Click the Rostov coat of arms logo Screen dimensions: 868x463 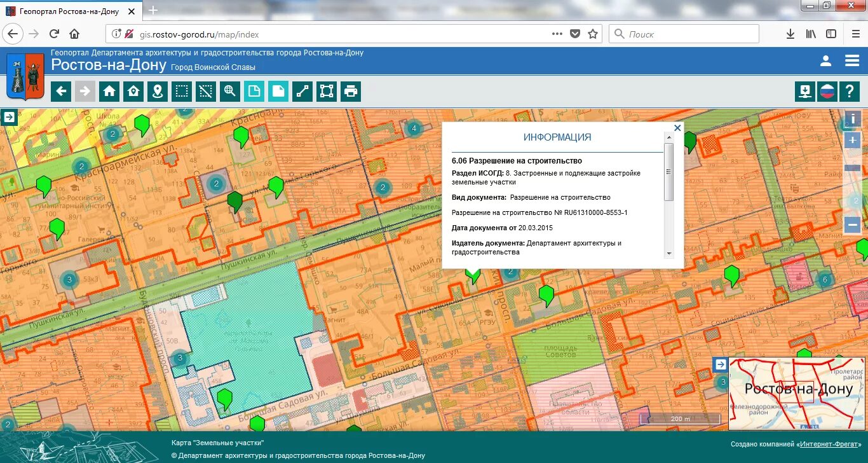(25, 76)
